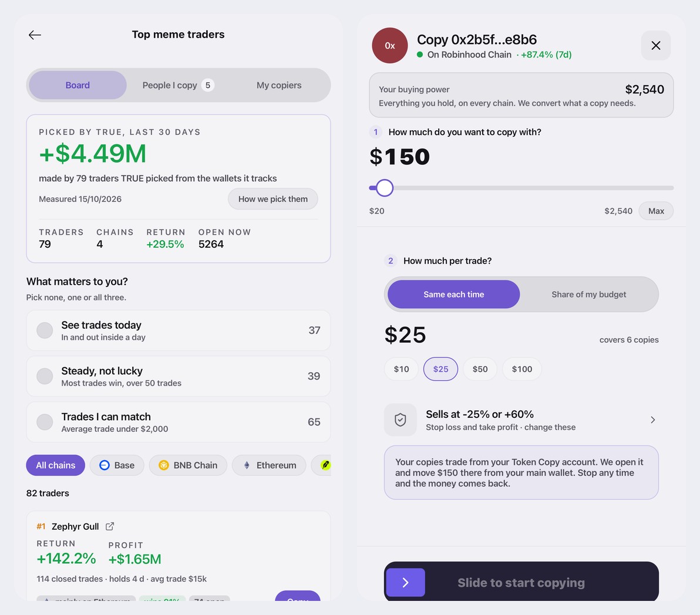The height and width of the screenshot is (615, 700).
Task: Click the '+87.4% (7d)' performance text
Action: click(546, 55)
